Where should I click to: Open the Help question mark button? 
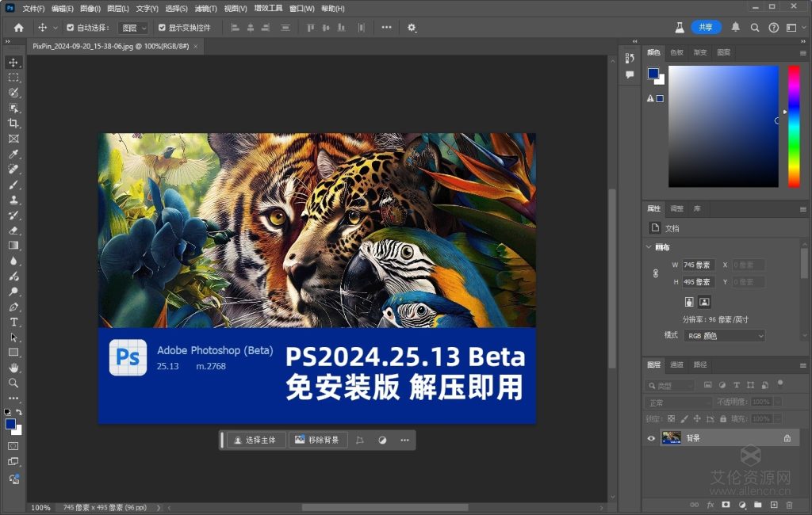[773, 28]
